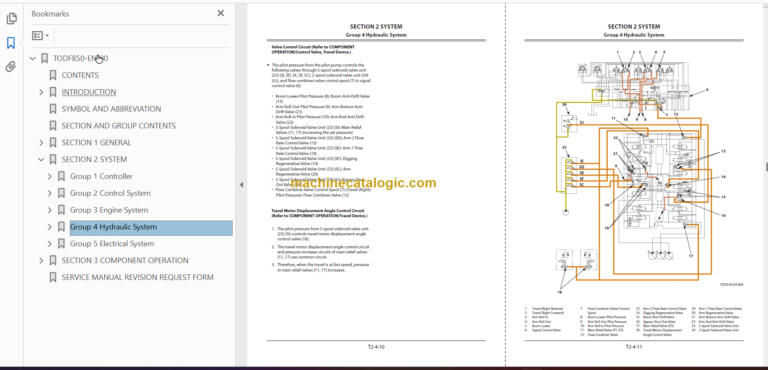Select Group 5 Electrical System bookmark
The height and width of the screenshot is (370, 768).
[x=112, y=244]
